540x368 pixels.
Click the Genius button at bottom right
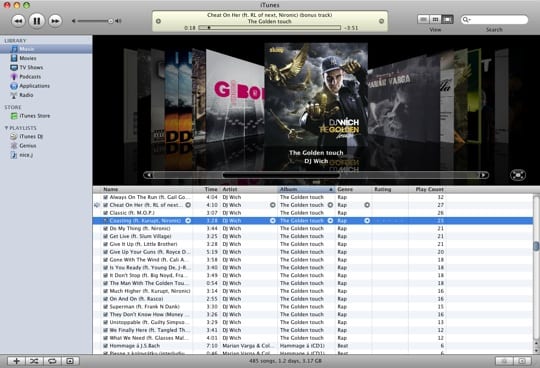505,361
